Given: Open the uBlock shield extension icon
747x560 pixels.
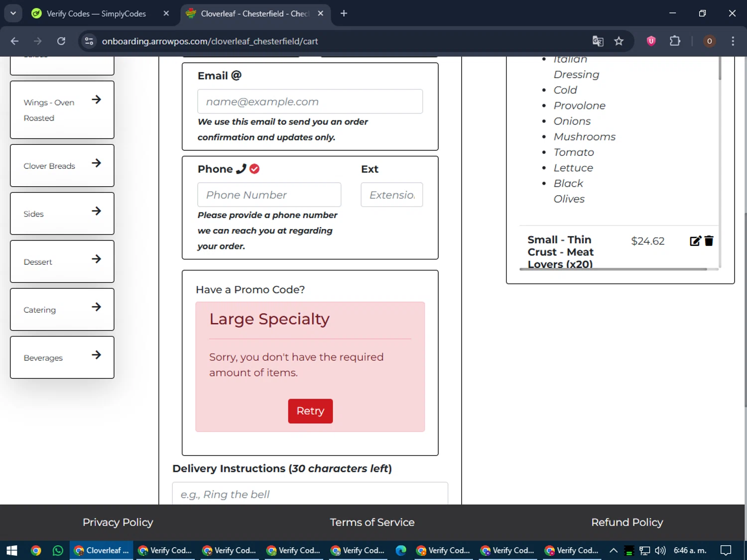Looking at the screenshot, I should [x=651, y=41].
